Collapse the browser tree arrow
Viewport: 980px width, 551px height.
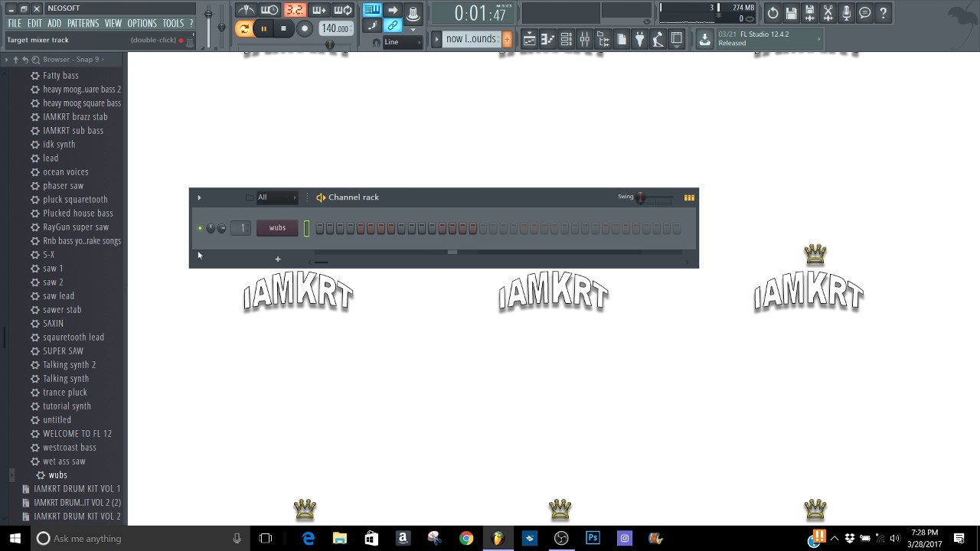tap(7, 60)
